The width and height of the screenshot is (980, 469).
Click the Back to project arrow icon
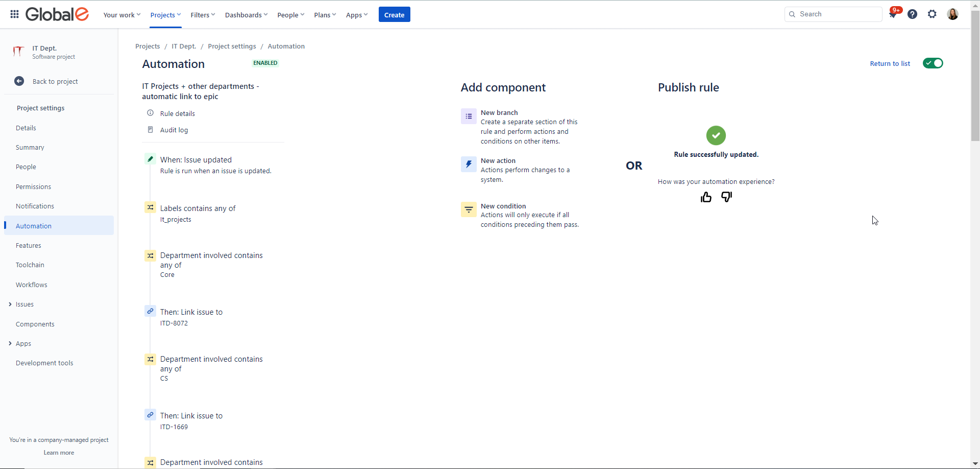[19, 81]
